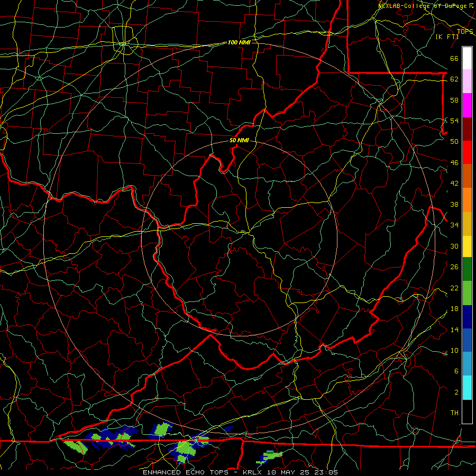Click the magenta legend color block
Viewport: 476px width, 476px height.
[467, 105]
